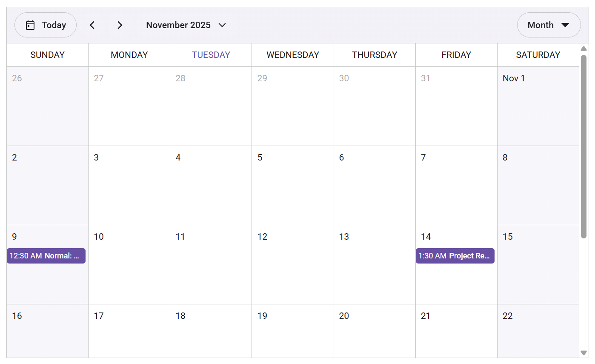
Task: Click the vertical scrollbar thumb
Action: click(584, 145)
